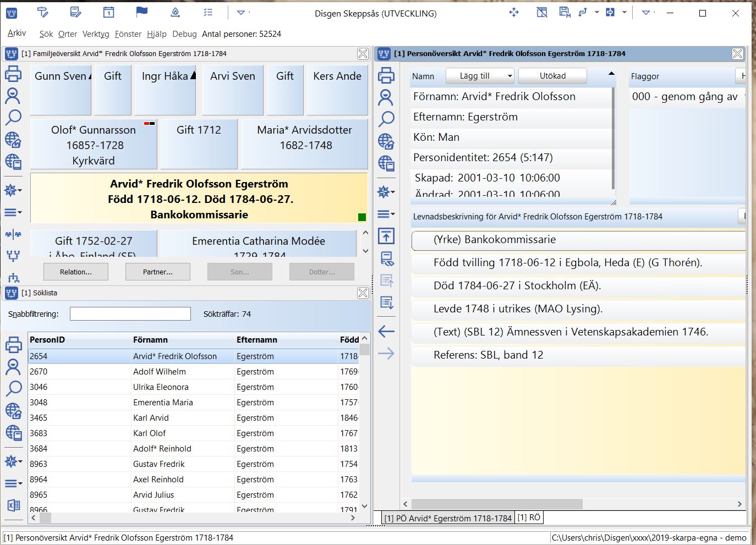756x545 pixels.
Task: Select spouse Emerentia Catharina Modée box
Action: coord(259,244)
